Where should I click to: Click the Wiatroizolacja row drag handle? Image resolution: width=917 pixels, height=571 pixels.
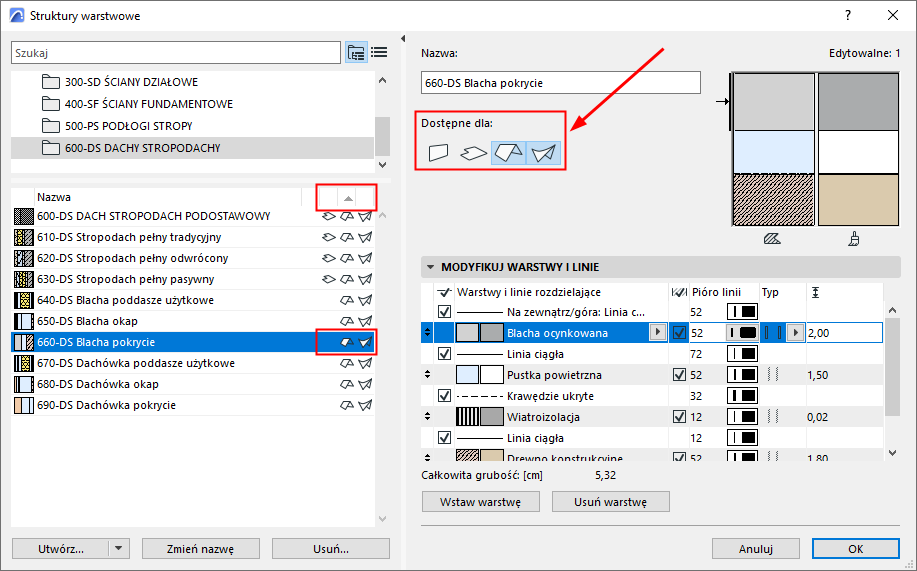[x=428, y=417]
